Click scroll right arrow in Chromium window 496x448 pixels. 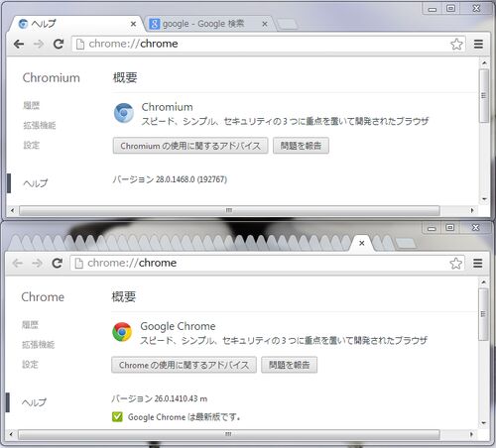click(472, 210)
